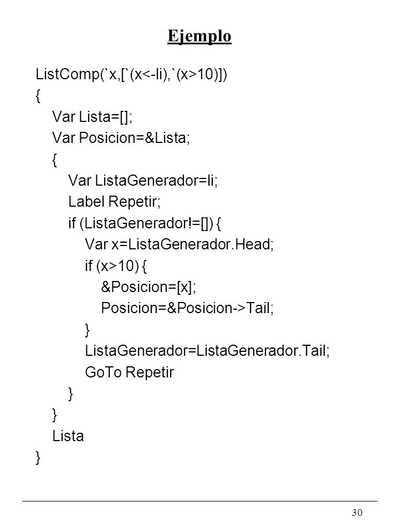Click the page number 30
The image size is (399, 532).
click(x=357, y=513)
